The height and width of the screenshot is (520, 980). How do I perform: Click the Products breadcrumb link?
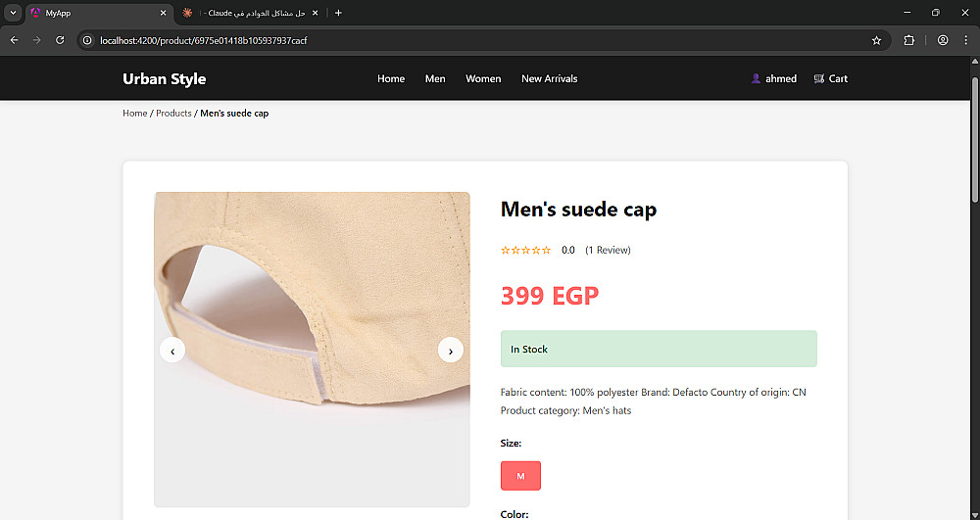[173, 114]
